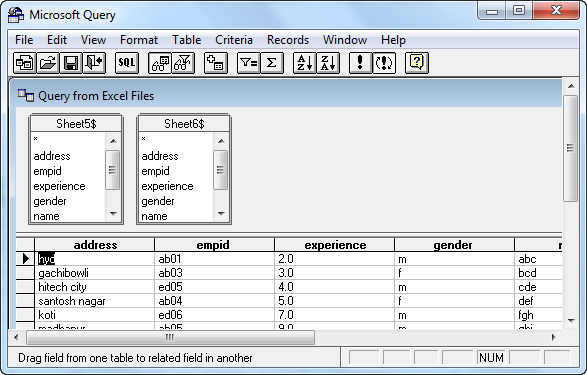Click the ab01 empid cell

(x=215, y=259)
